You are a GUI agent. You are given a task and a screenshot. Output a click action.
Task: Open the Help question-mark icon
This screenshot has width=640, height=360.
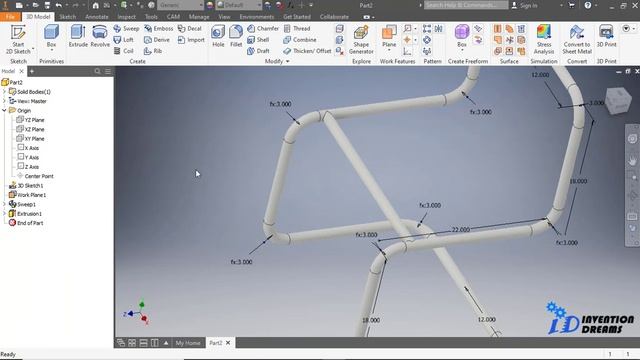pos(588,5)
